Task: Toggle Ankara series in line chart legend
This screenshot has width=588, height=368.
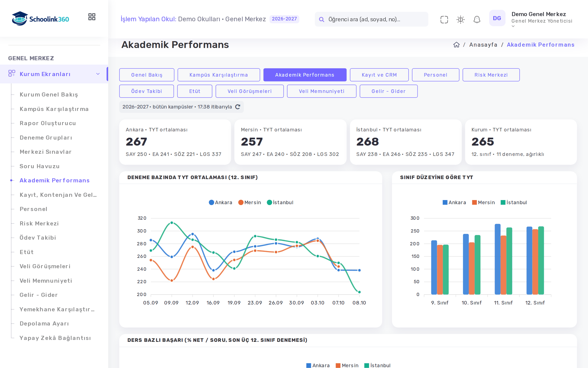Action: point(220,203)
